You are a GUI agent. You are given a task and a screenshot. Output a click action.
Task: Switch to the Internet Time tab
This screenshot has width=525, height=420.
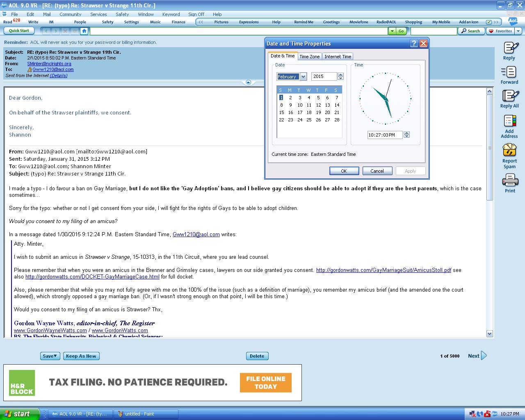(338, 57)
